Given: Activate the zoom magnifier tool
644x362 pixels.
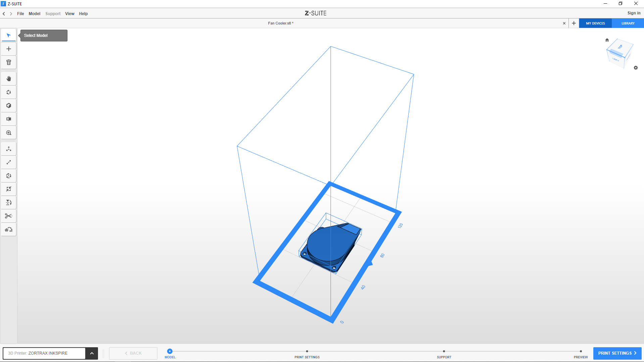Looking at the screenshot, I should tap(9, 133).
